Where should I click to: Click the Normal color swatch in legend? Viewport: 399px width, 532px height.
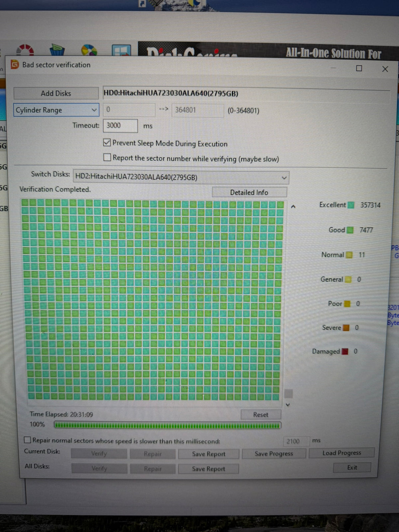click(x=349, y=255)
